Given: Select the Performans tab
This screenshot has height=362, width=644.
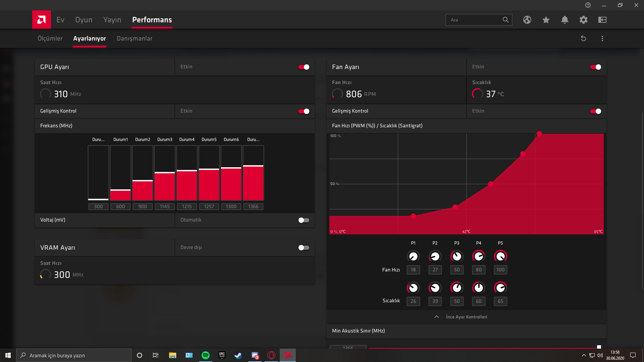Looking at the screenshot, I should [x=152, y=20].
